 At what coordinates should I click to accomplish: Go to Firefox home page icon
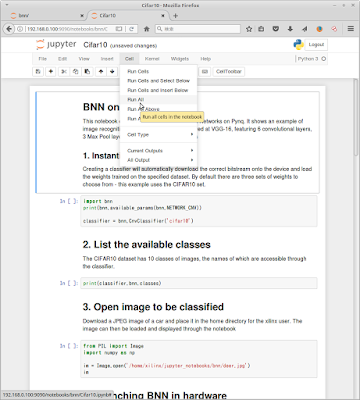146,29
